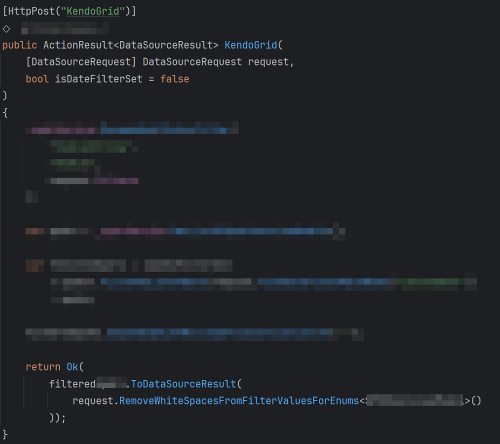Click the blurred code-vision hint text beside diamond

(65, 28)
